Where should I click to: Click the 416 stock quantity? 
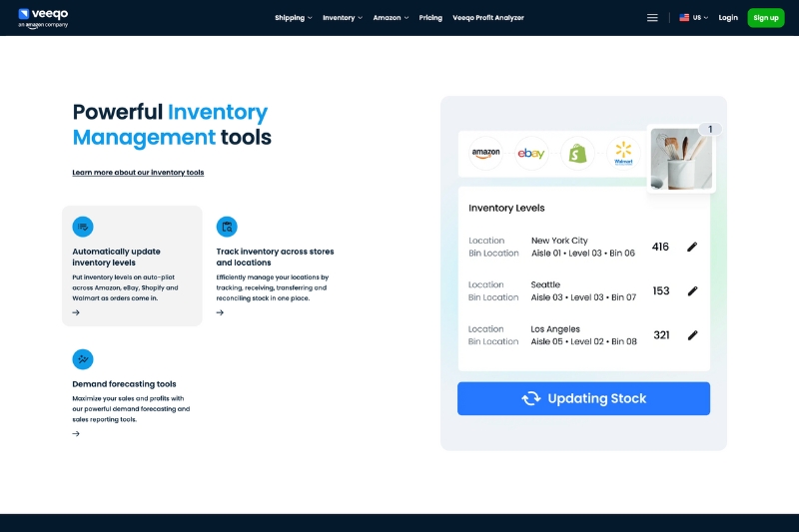click(660, 247)
